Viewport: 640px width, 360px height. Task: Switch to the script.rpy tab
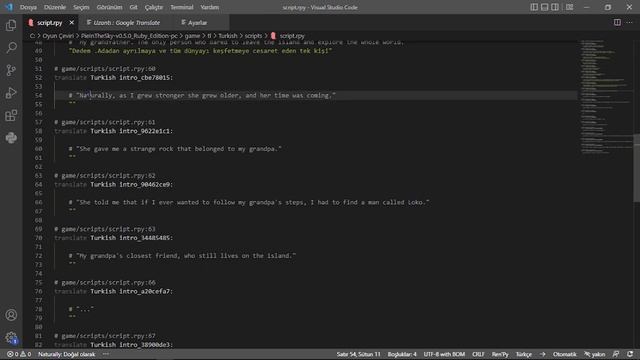click(49, 23)
